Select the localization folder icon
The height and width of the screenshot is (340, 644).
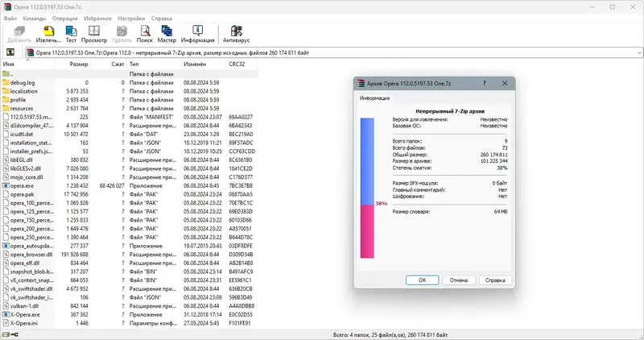point(6,91)
